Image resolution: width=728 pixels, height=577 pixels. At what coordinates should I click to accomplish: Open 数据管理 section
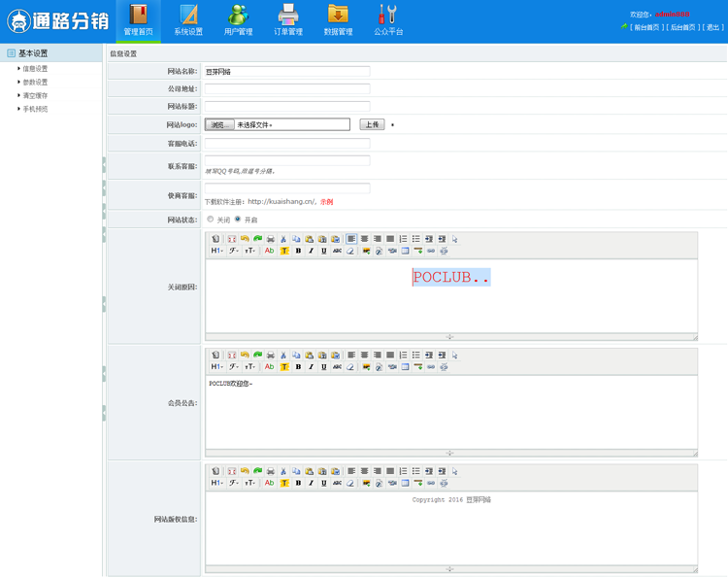pos(338,20)
